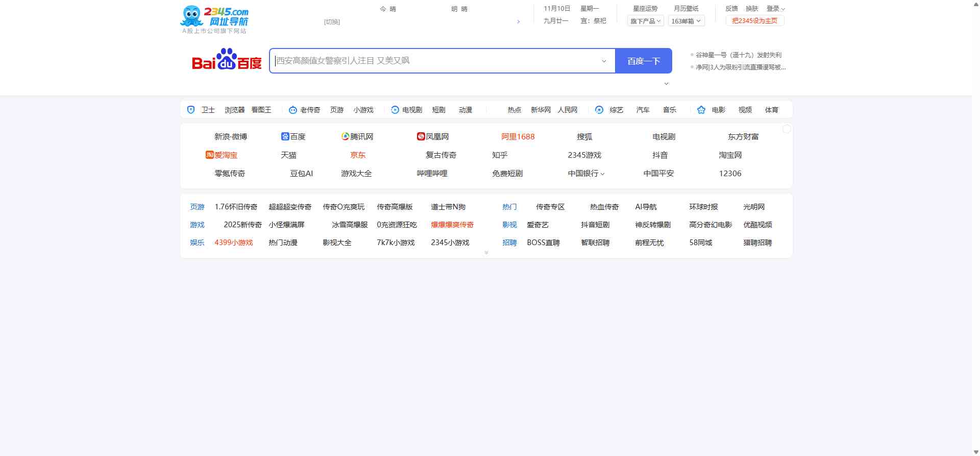
Task: Click the play icon beside 电视剧 in category bar
Action: (x=395, y=110)
